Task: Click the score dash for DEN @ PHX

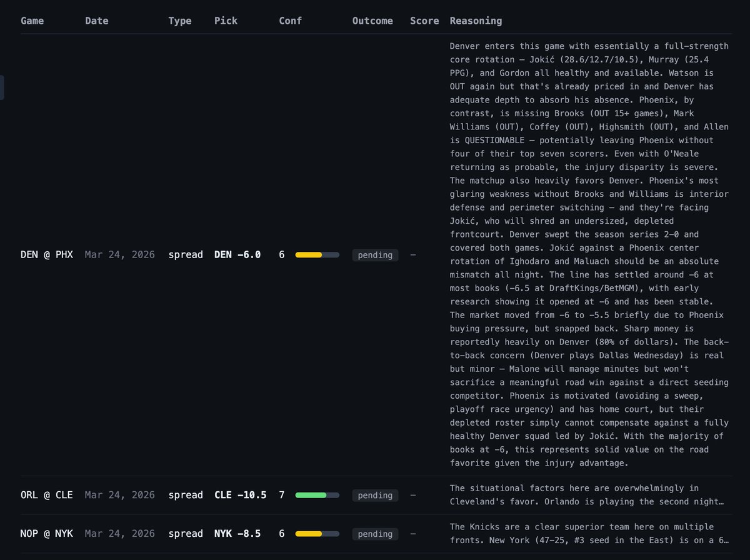Action: click(x=412, y=254)
